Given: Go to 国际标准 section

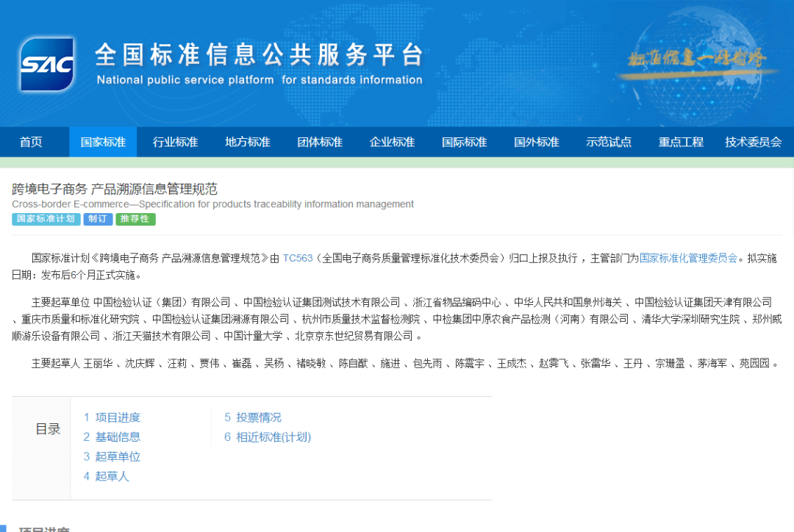Looking at the screenshot, I should (x=465, y=143).
